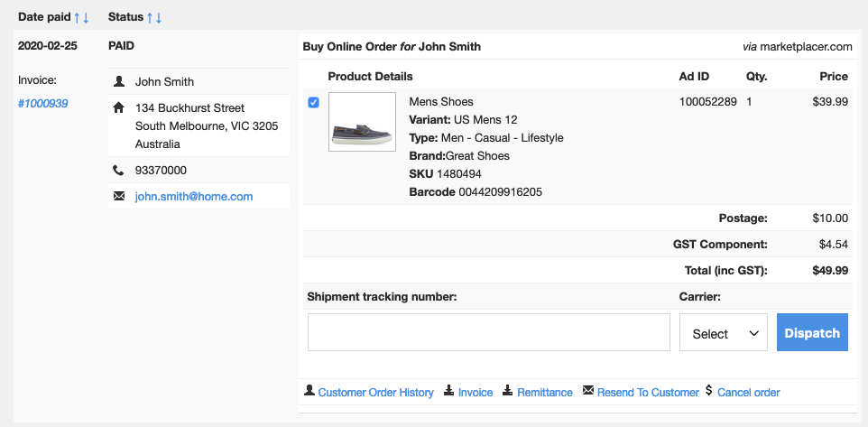Click the person icon beside John Smith

click(118, 81)
